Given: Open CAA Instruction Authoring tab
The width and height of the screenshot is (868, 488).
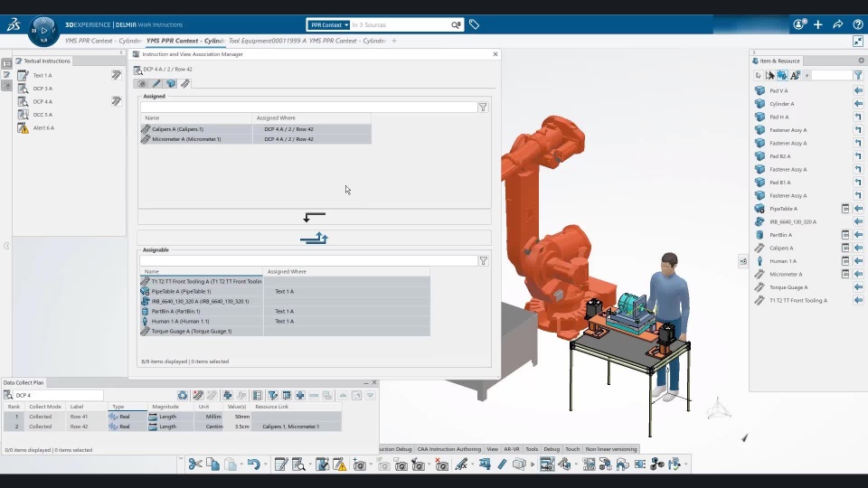Looking at the screenshot, I should (449, 449).
